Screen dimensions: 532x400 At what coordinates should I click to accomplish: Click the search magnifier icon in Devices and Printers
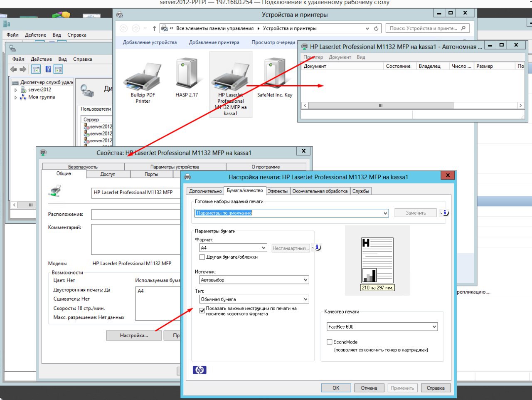tap(464, 28)
